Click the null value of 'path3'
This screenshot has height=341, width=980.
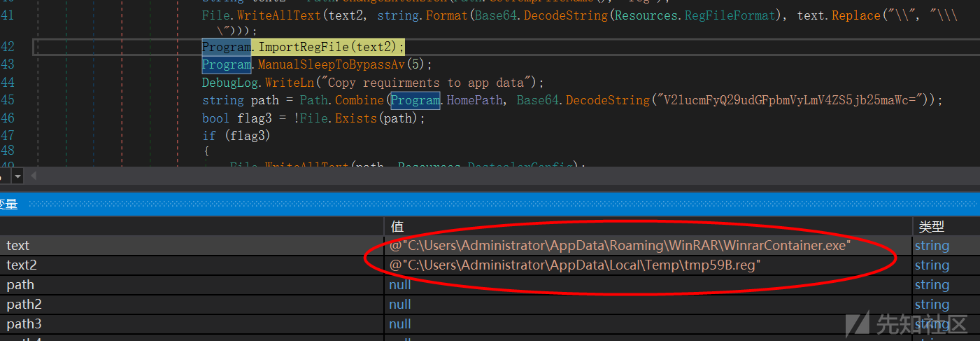click(400, 323)
